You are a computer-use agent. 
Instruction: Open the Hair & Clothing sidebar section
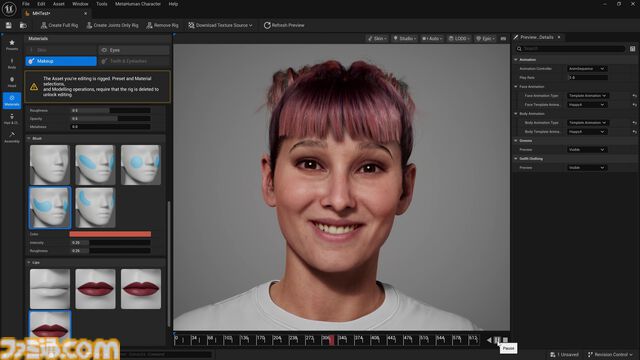point(12,119)
